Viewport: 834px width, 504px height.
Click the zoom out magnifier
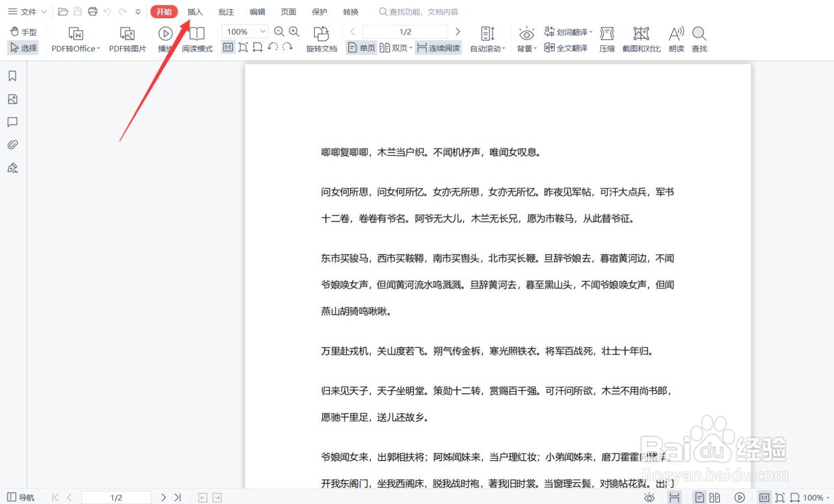pyautogui.click(x=279, y=32)
